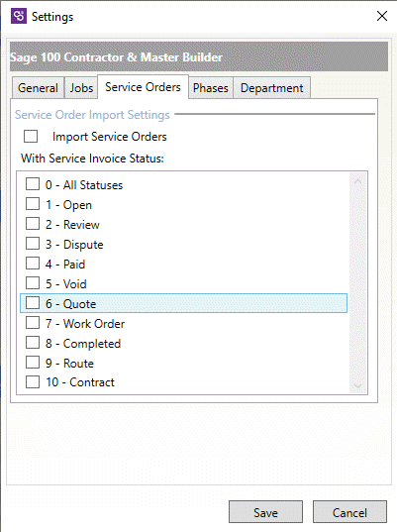Click the status list scroll down arrow
The width and height of the screenshot is (397, 532).
[x=357, y=385]
